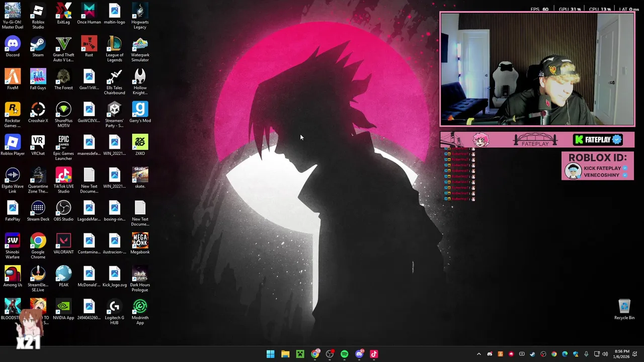Open volume control in system tray

(x=605, y=354)
